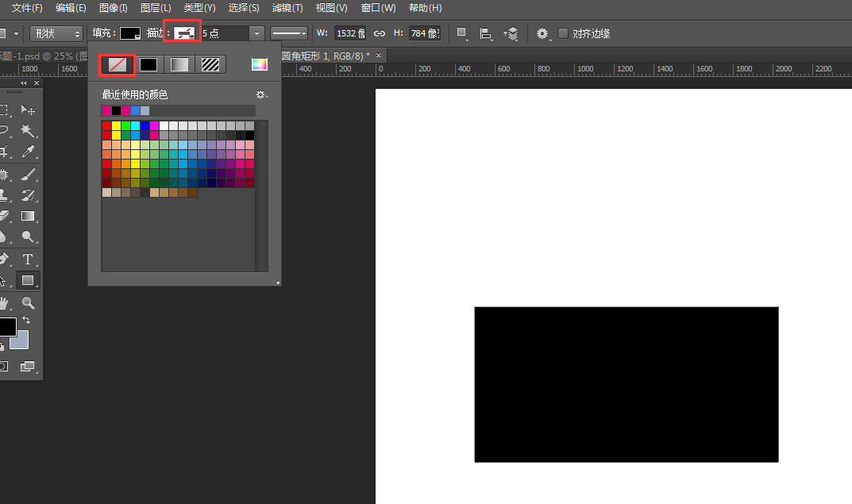Select the Move tool
The height and width of the screenshot is (504, 852).
pyautogui.click(x=28, y=110)
